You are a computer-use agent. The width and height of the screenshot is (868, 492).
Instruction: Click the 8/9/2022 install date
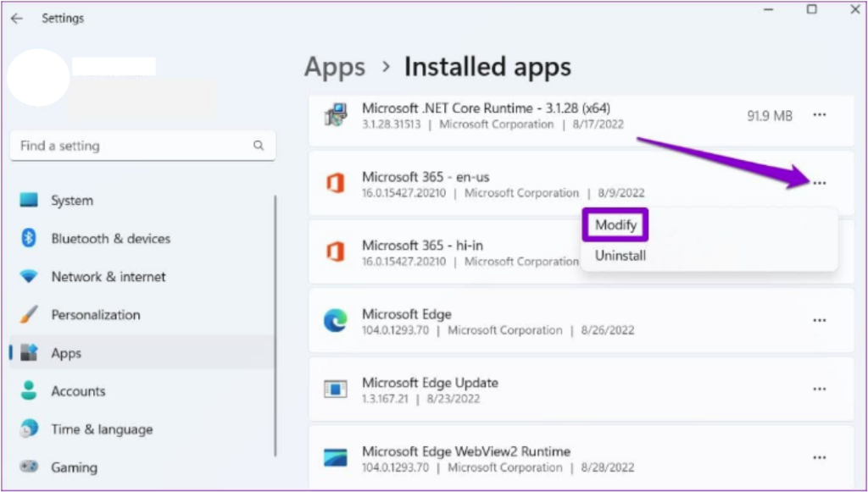pyautogui.click(x=621, y=193)
